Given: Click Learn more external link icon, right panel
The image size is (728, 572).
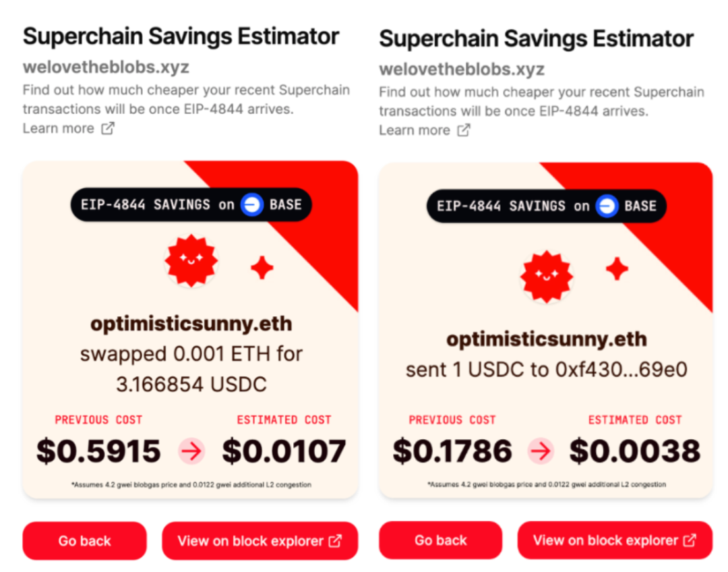Looking at the screenshot, I should tap(464, 130).
